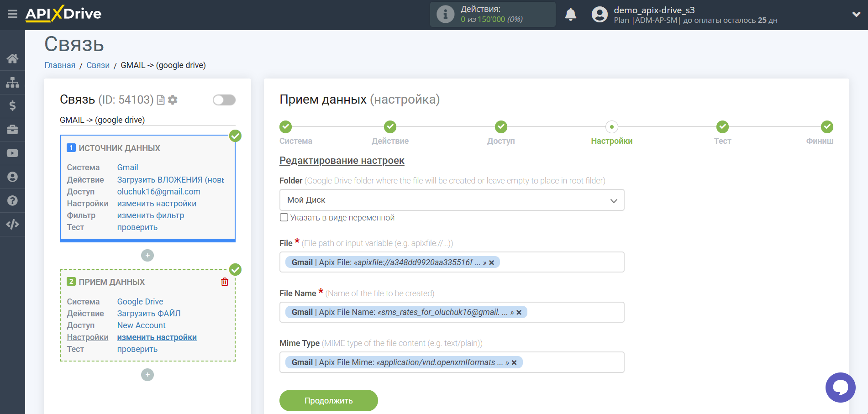Click 'New Account' access link
The height and width of the screenshot is (414, 868).
142,325
